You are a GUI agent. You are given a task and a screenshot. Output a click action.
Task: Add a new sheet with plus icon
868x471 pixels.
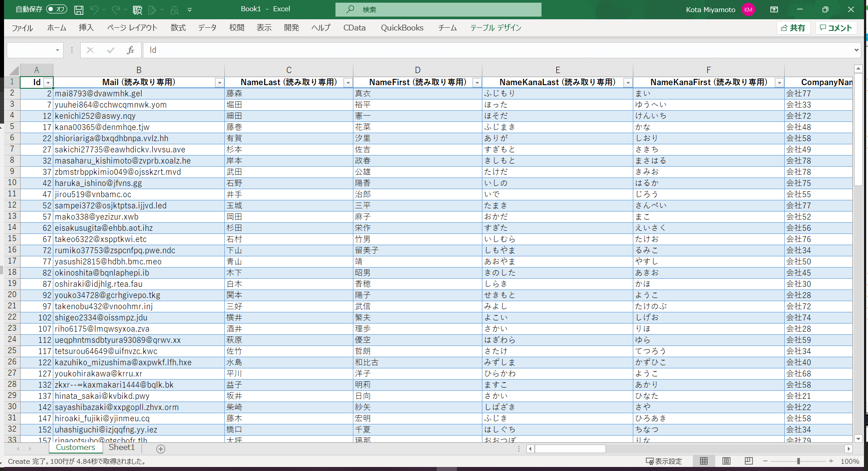coord(161,449)
